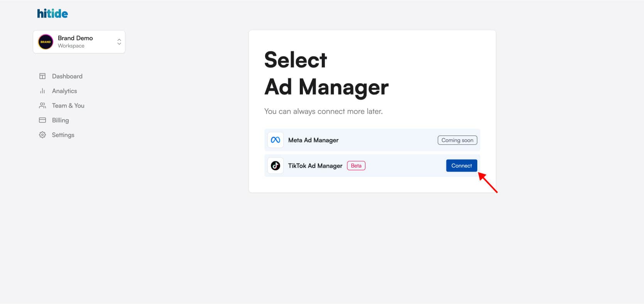The image size is (644, 304).
Task: Click the Billing credit card icon
Action: click(42, 120)
